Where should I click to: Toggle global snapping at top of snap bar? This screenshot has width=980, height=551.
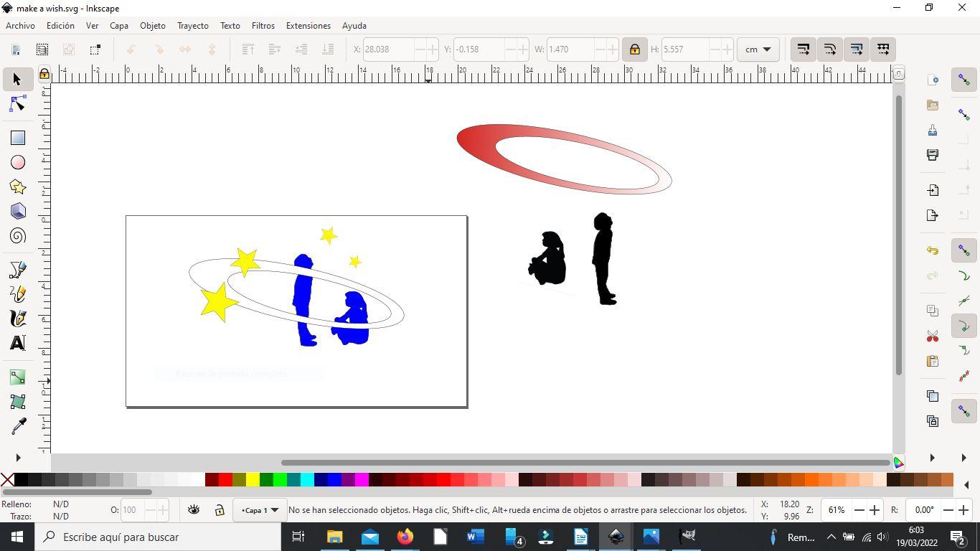tap(964, 80)
